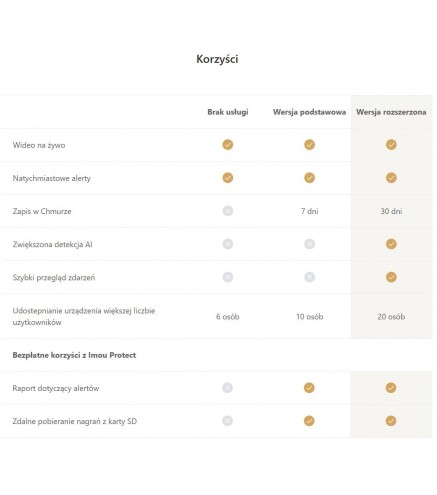The height and width of the screenshot is (495, 437).
Task: Click Zwiększona detekcja AI checkmark in Wersja rozszerzona
Action: pos(391,244)
